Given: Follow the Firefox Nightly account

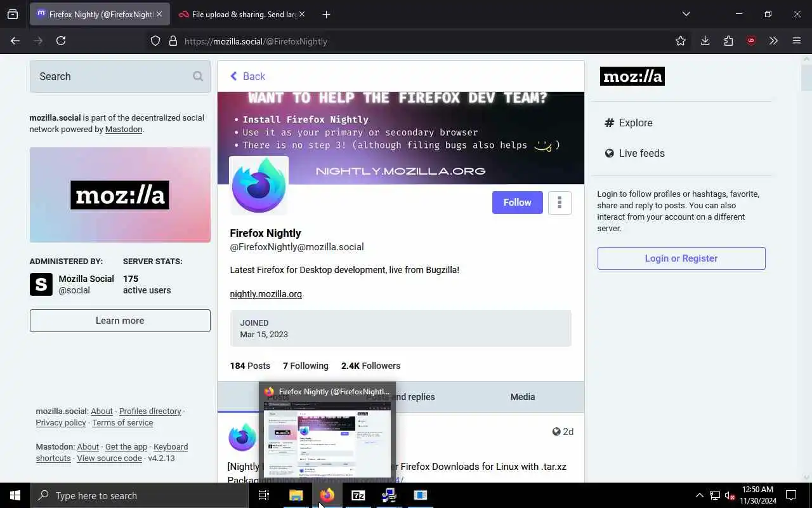Looking at the screenshot, I should 518,203.
